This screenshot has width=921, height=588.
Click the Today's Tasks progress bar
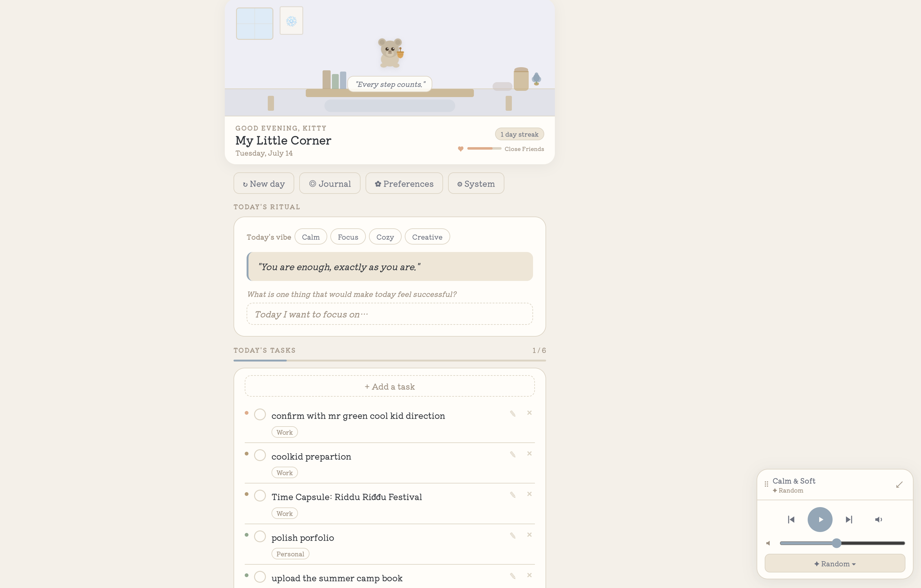click(x=390, y=360)
